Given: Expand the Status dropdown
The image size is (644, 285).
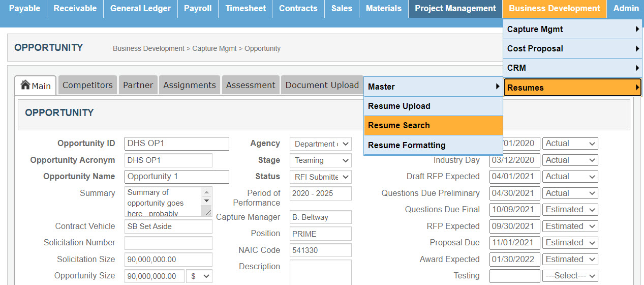Looking at the screenshot, I should pos(321,177).
